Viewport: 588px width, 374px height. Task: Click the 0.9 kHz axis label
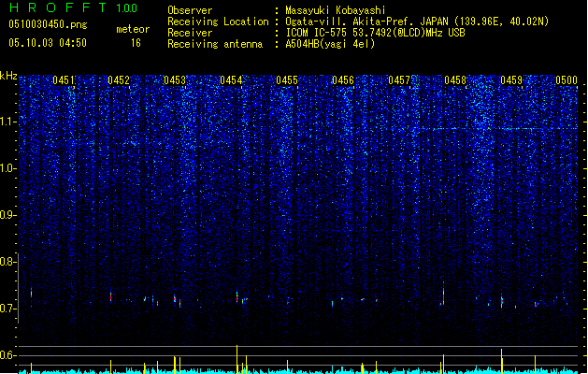pyautogui.click(x=8, y=215)
